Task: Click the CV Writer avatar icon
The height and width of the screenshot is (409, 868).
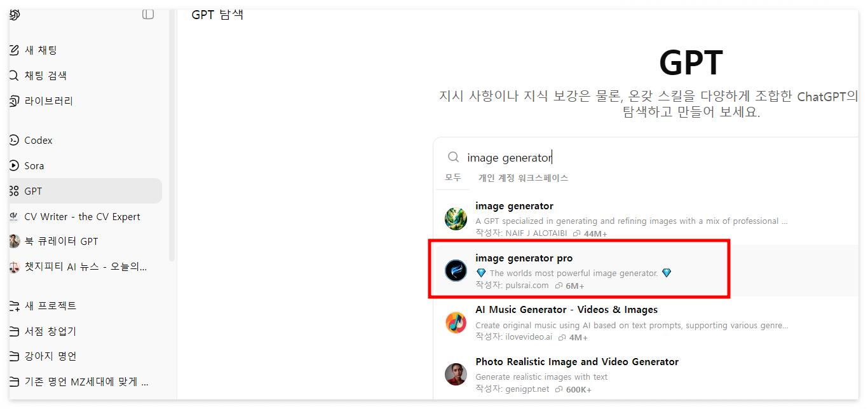Action: [14, 217]
